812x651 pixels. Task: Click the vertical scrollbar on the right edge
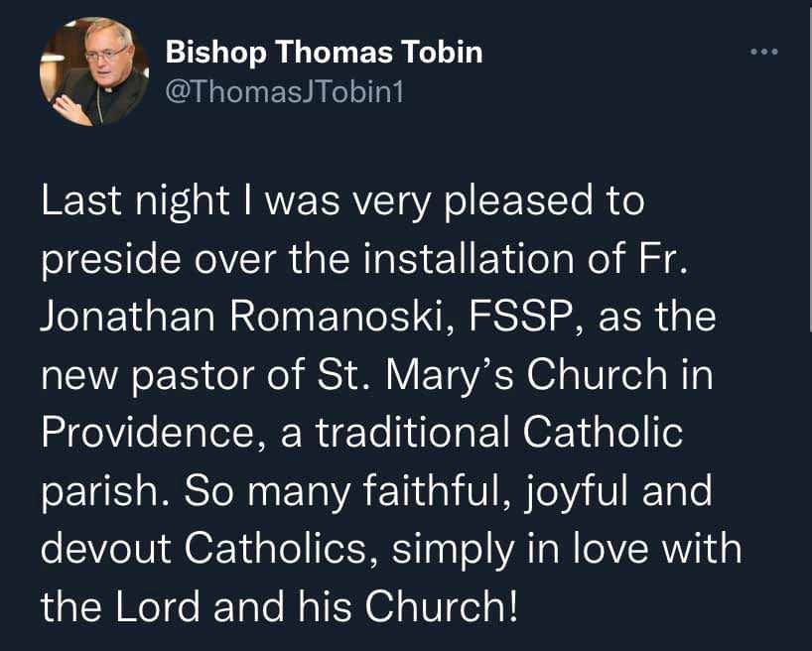pos(809,166)
